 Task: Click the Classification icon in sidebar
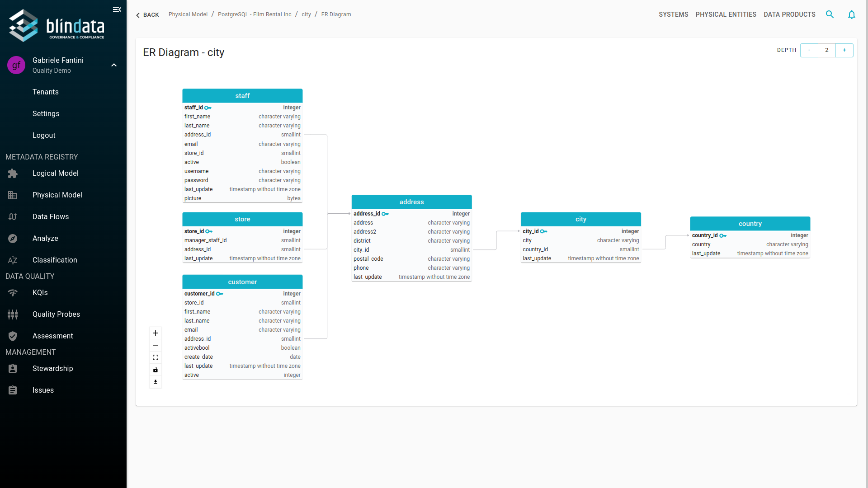[x=12, y=260]
